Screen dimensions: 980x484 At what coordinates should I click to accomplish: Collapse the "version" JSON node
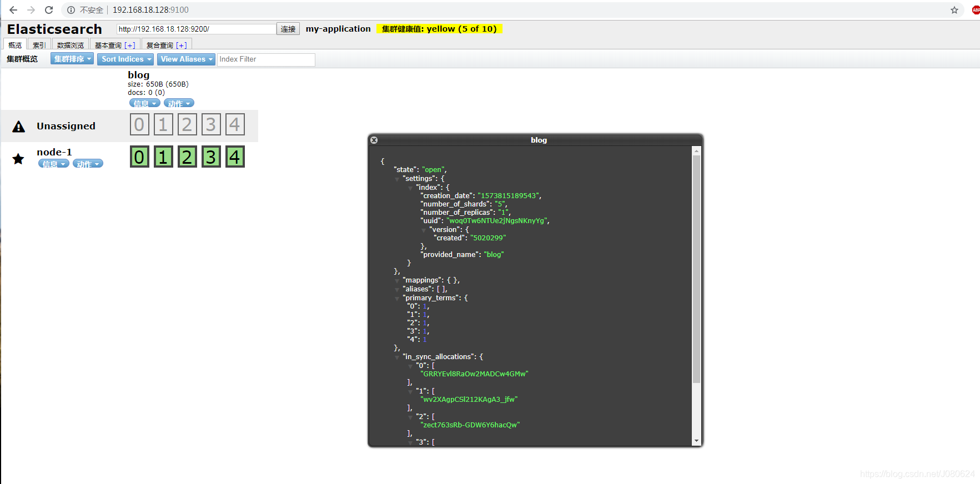424,230
